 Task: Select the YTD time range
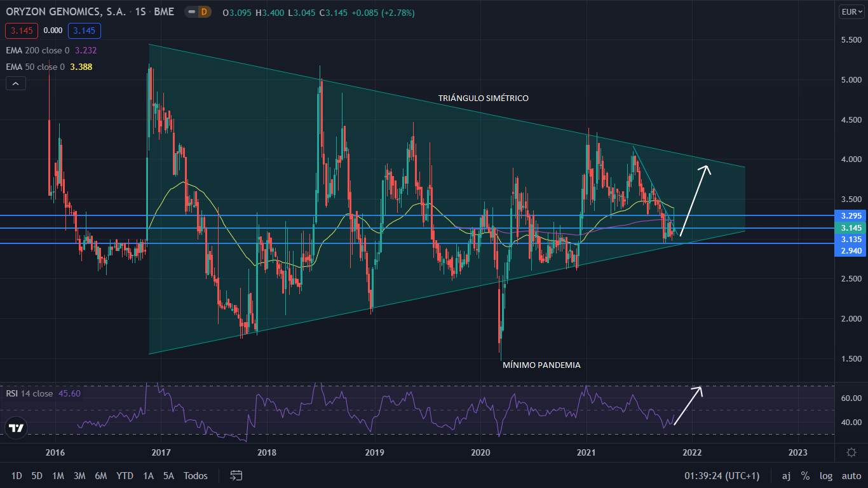(x=125, y=476)
